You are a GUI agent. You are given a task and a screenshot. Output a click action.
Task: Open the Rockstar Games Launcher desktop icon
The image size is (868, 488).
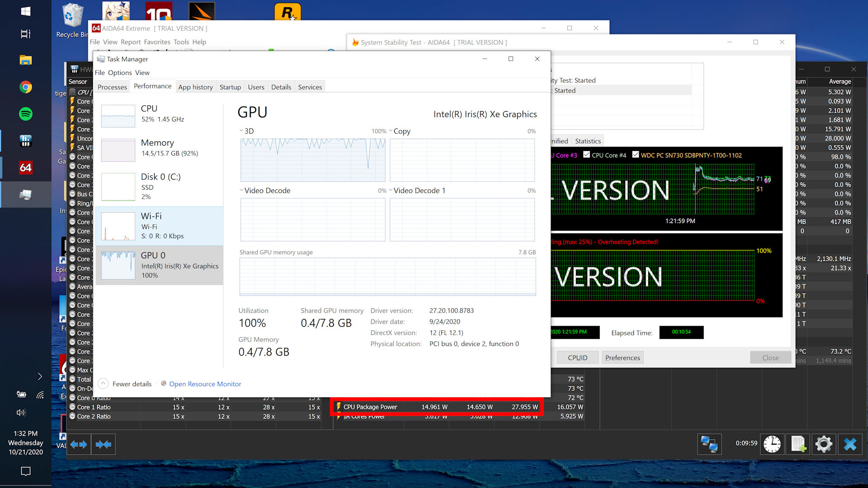point(288,12)
